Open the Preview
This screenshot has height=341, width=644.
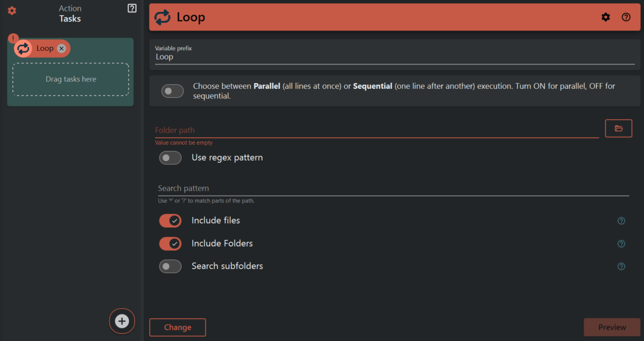612,327
